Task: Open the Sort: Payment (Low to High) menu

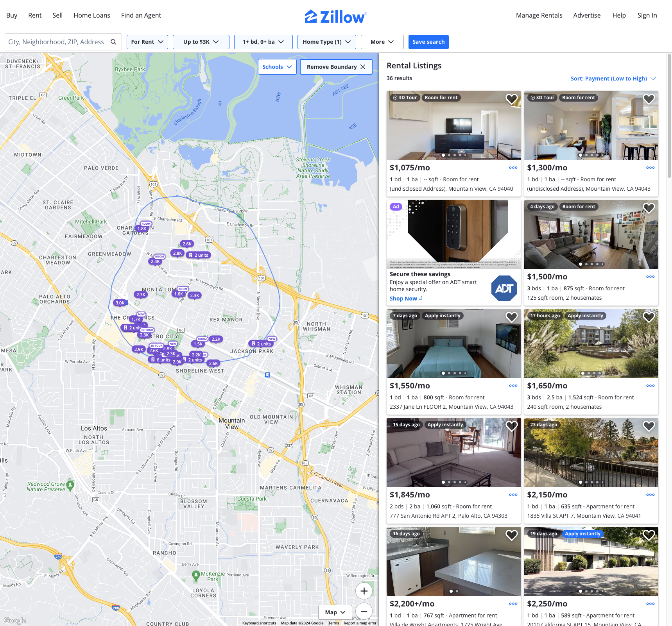Action: 613,79
